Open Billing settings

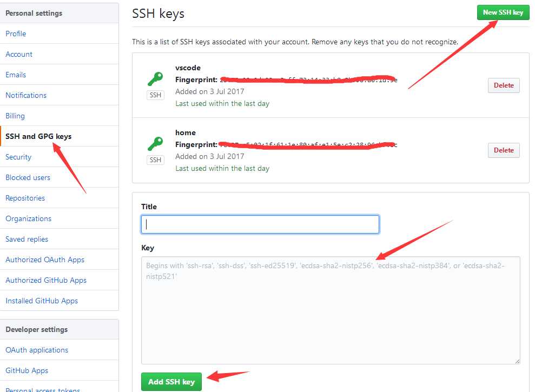click(15, 116)
